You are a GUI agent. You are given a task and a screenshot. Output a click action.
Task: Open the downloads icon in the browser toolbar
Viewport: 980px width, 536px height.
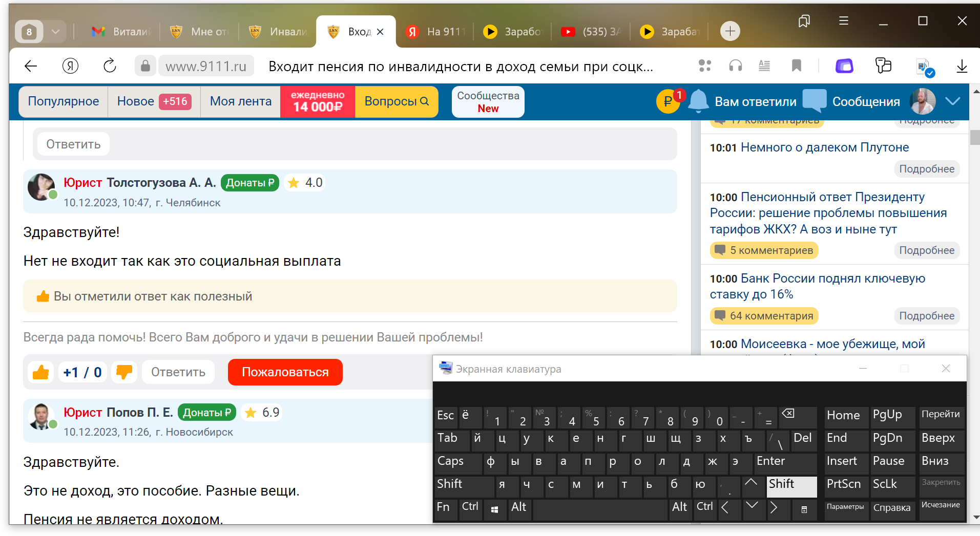coord(962,66)
